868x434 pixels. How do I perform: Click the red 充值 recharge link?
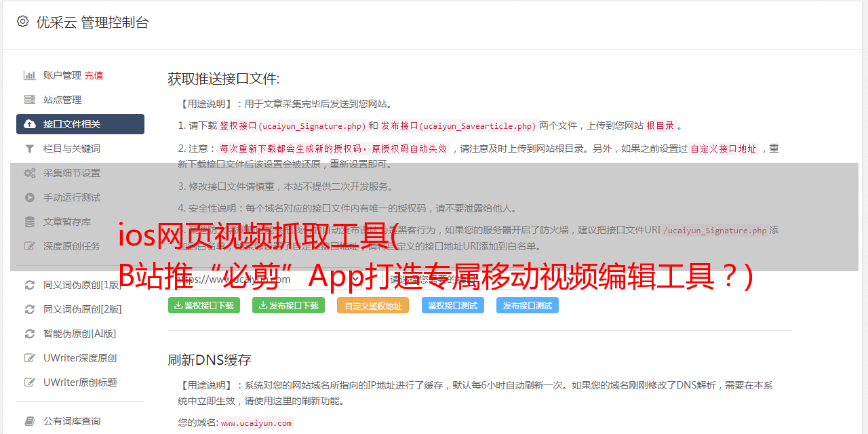point(94,75)
